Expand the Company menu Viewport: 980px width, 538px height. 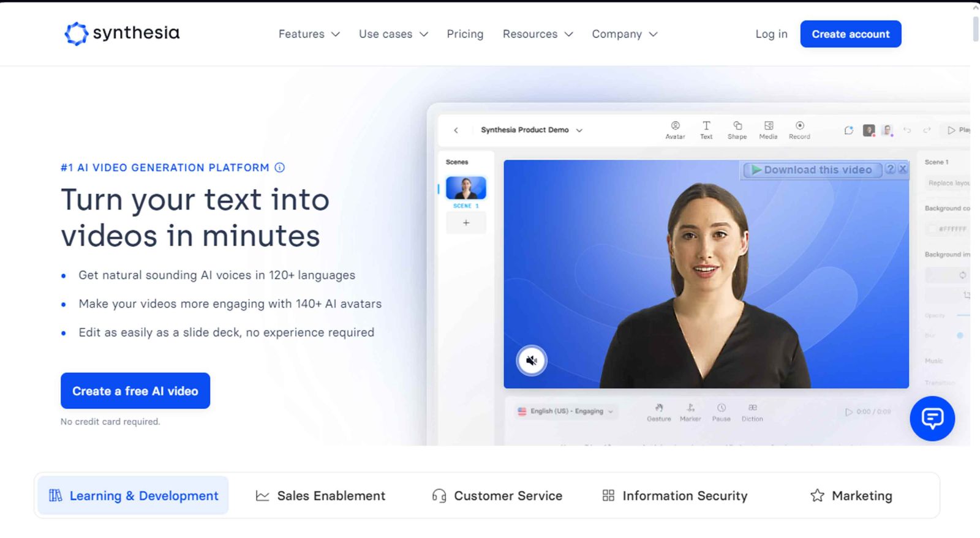pyautogui.click(x=625, y=34)
